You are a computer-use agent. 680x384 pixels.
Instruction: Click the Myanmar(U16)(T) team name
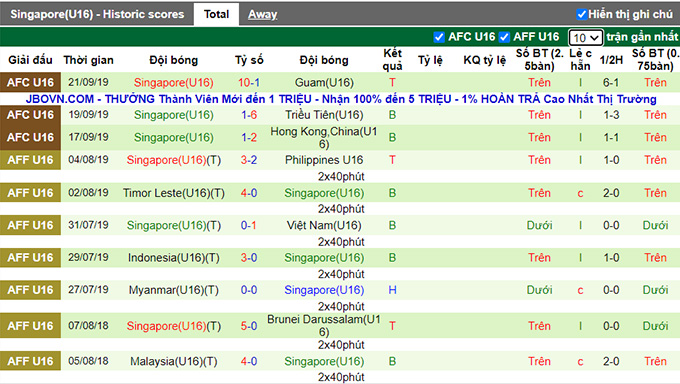pyautogui.click(x=173, y=290)
